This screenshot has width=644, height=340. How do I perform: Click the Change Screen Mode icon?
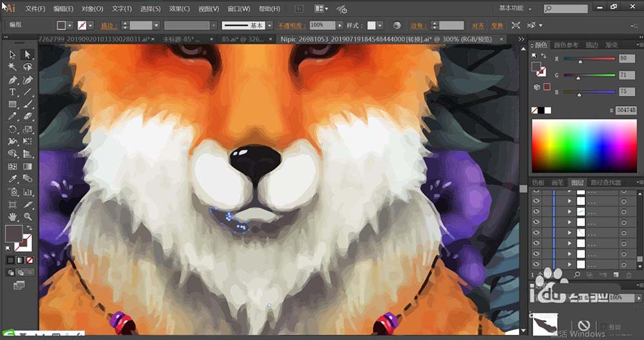(x=19, y=285)
